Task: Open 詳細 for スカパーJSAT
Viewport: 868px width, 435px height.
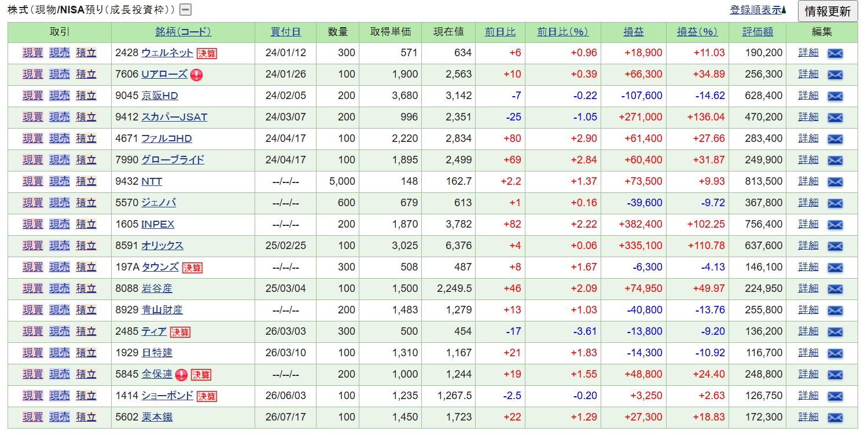Action: coord(808,117)
